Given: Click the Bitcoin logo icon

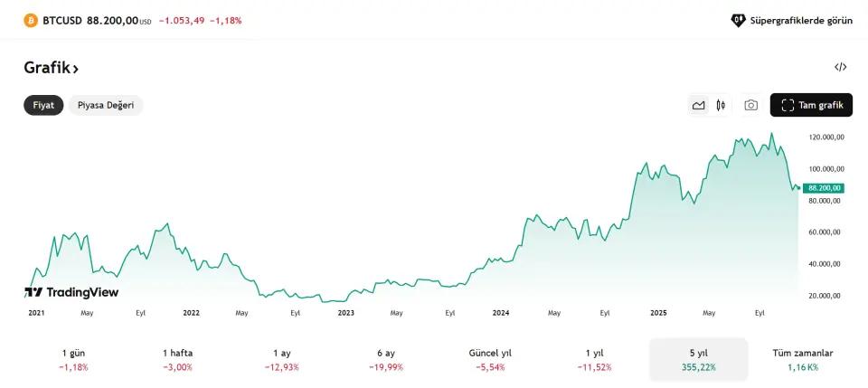Looking at the screenshot, I should tap(31, 20).
